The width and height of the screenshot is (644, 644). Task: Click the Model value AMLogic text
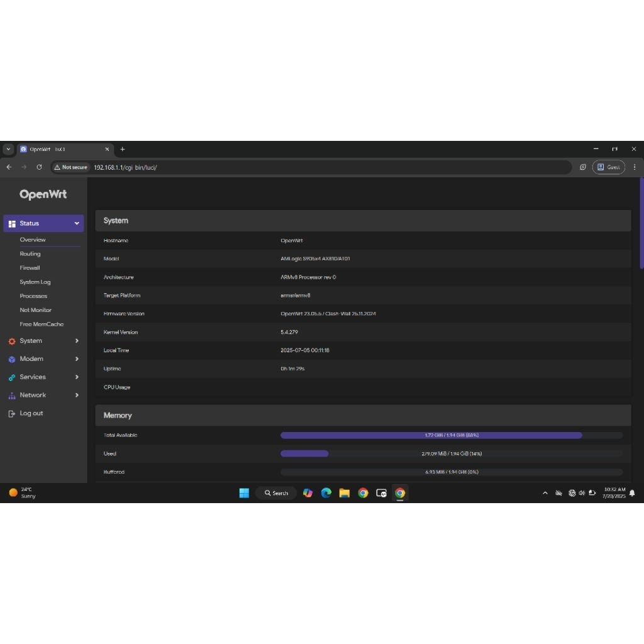tap(315, 258)
